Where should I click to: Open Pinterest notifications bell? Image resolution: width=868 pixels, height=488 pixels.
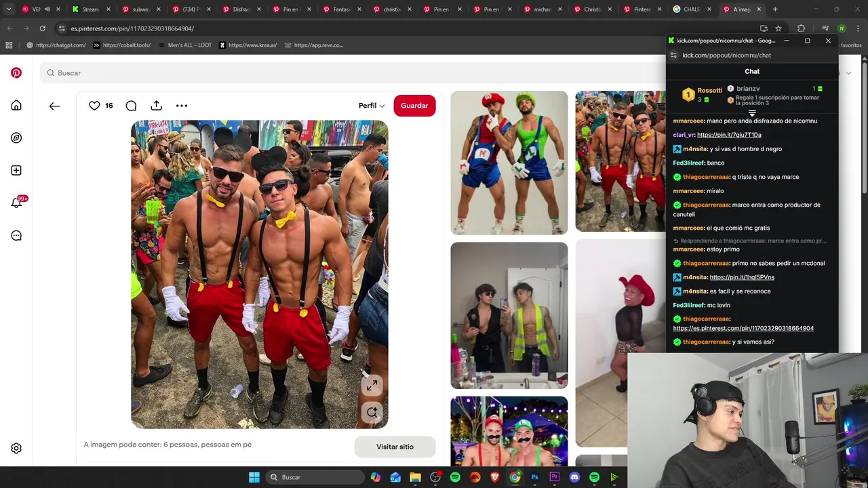(x=16, y=203)
